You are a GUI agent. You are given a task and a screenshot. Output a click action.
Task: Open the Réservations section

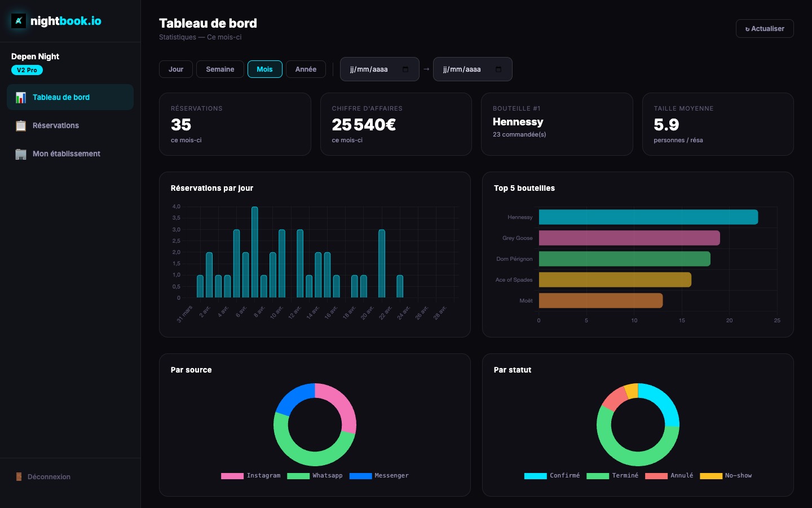(56, 125)
